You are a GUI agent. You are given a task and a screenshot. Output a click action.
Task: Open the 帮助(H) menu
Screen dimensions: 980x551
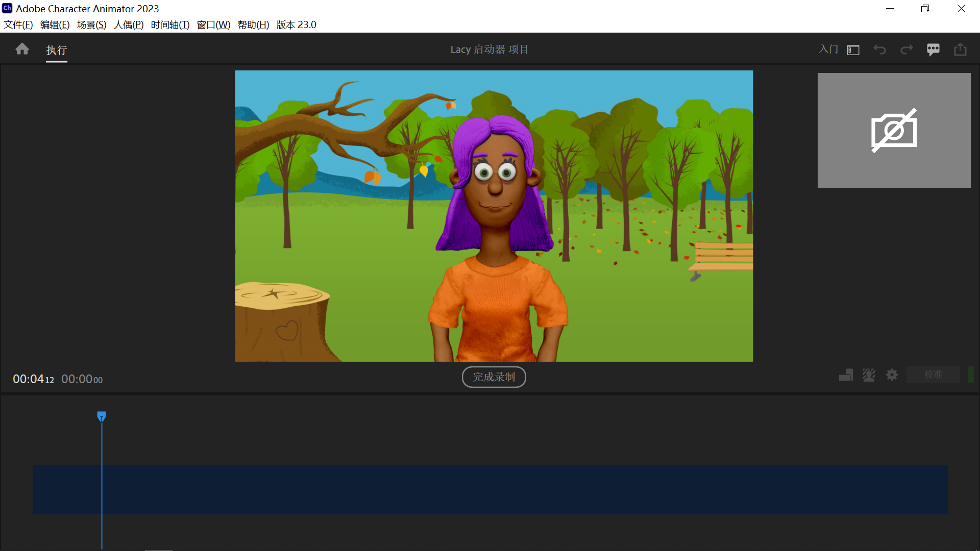[253, 24]
